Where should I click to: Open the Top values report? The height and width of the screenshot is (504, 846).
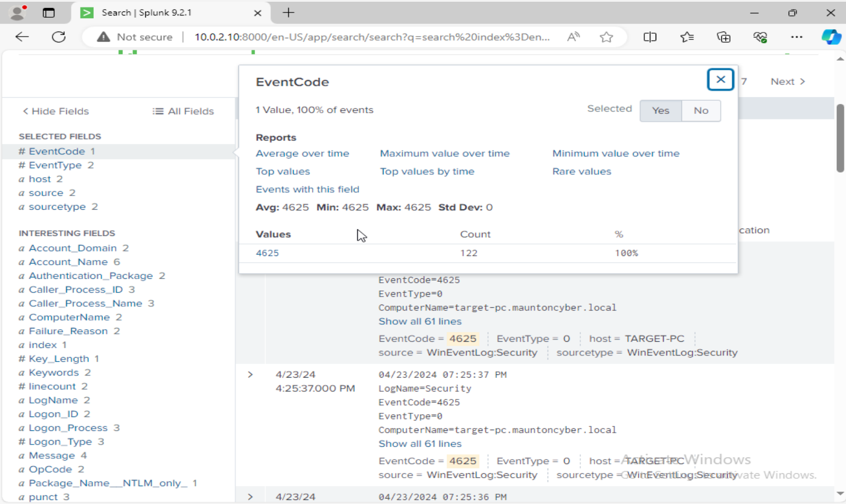click(x=283, y=171)
